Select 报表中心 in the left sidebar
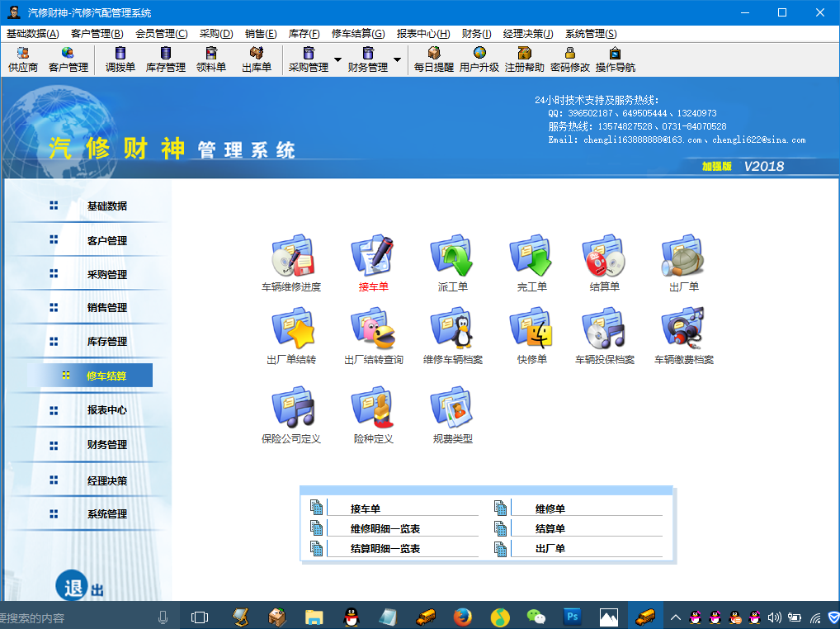840x629 pixels. (107, 410)
